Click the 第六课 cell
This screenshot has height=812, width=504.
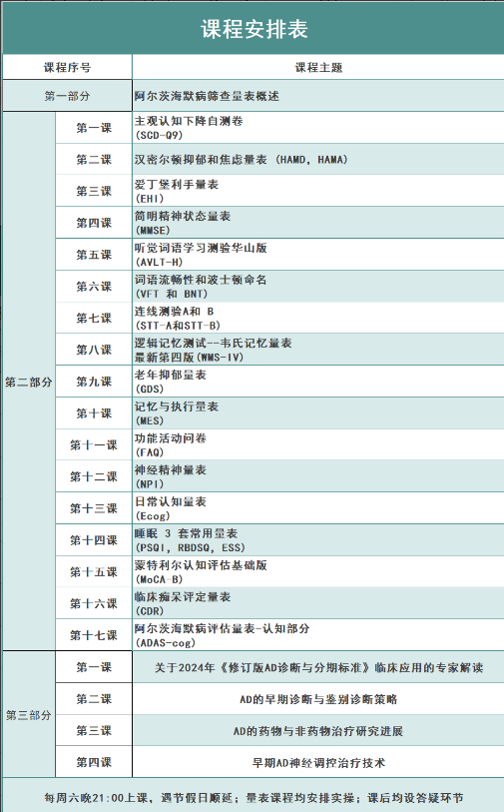click(x=94, y=287)
